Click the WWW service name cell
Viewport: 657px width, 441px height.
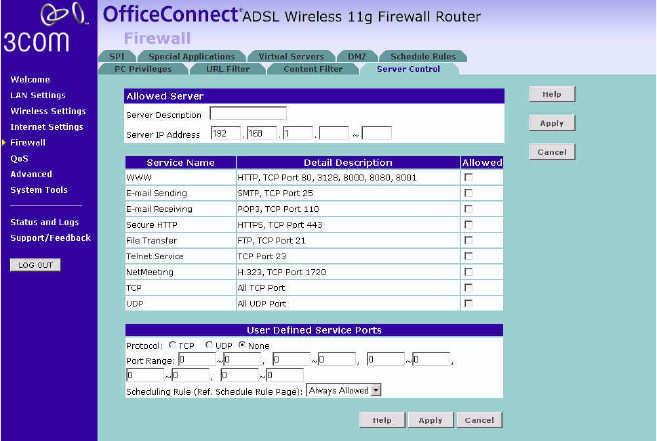pos(181,177)
